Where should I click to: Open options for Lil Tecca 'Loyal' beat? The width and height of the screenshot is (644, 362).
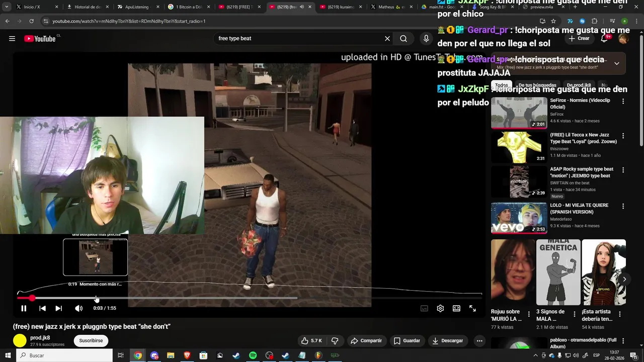pyautogui.click(x=623, y=136)
